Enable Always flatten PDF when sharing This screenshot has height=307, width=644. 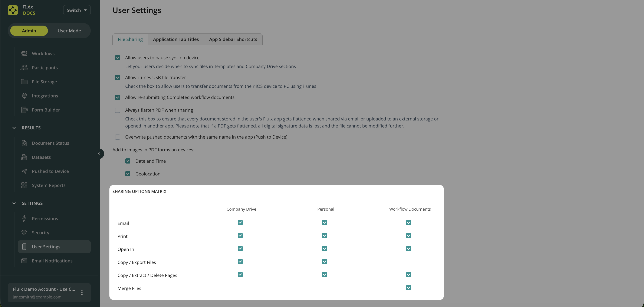click(x=118, y=110)
